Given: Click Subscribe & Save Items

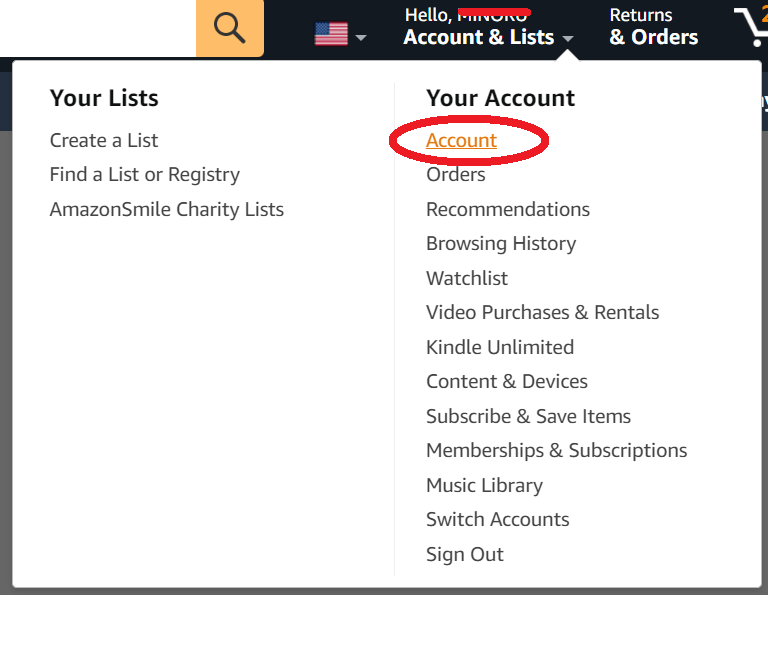Looking at the screenshot, I should pyautogui.click(x=528, y=416).
